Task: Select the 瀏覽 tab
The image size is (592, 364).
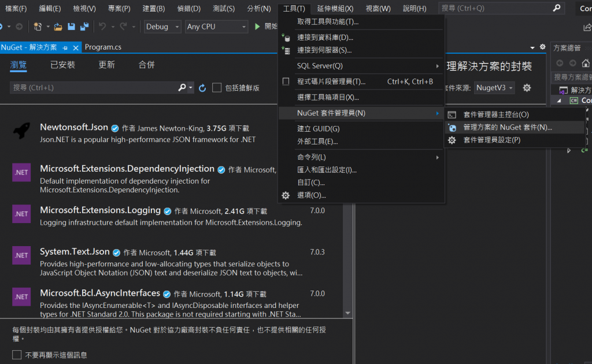Action: tap(18, 65)
